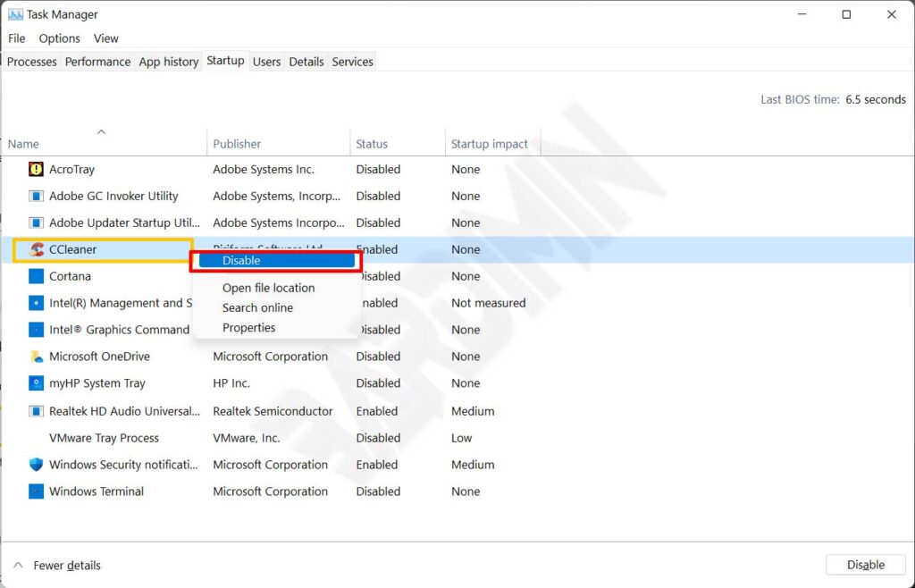
Task: Click the Low startup impact value
Action: pyautogui.click(x=462, y=438)
